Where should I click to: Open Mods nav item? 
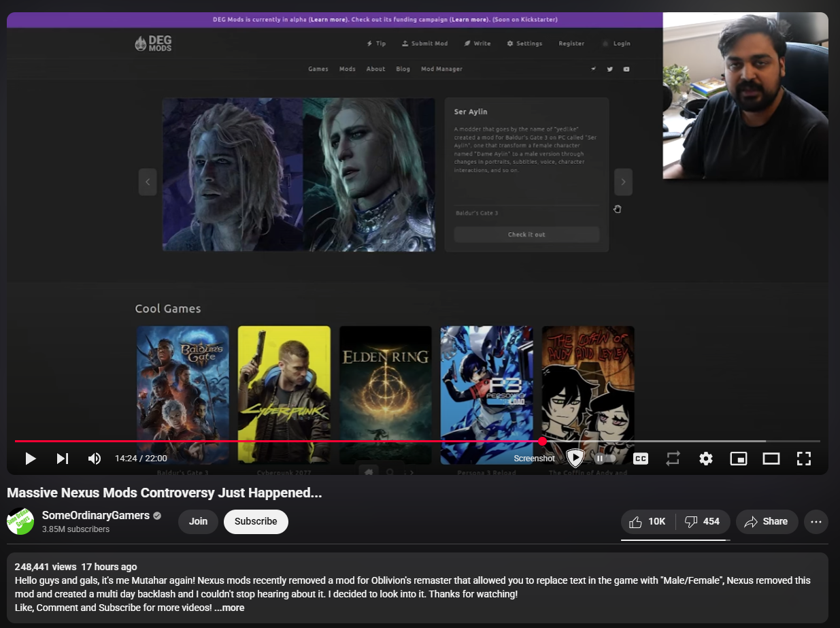348,69
